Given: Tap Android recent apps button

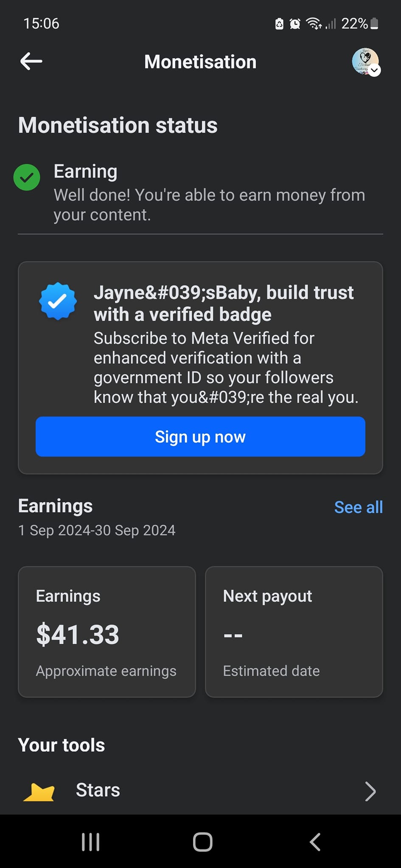Looking at the screenshot, I should [x=90, y=842].
